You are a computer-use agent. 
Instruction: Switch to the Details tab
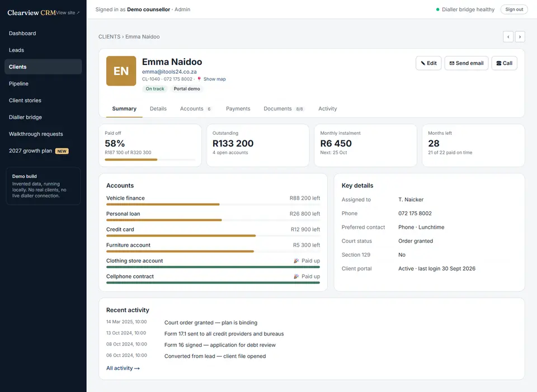click(x=158, y=108)
